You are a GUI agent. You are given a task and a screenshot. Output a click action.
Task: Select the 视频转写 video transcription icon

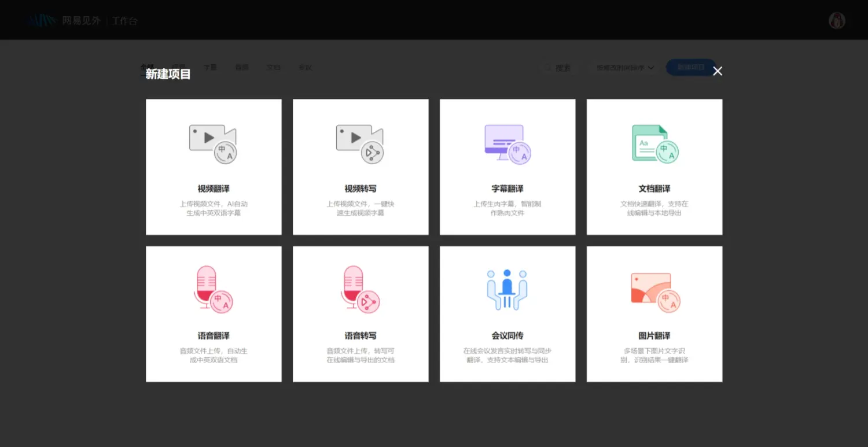tap(360, 145)
